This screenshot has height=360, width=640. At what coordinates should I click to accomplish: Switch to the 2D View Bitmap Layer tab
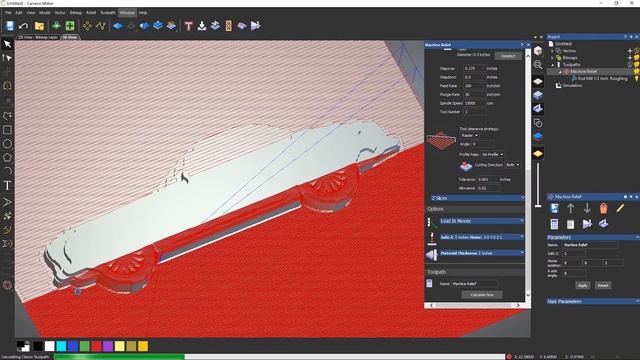coord(38,37)
